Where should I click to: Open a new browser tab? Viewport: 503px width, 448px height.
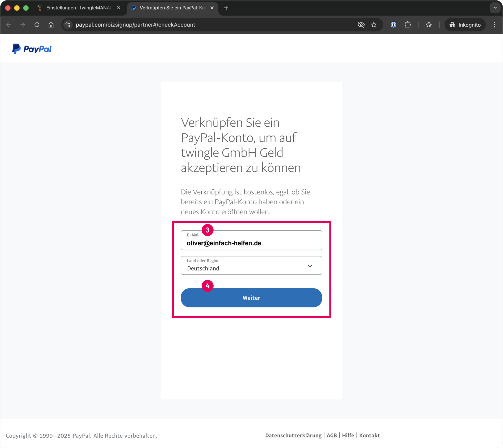click(226, 8)
